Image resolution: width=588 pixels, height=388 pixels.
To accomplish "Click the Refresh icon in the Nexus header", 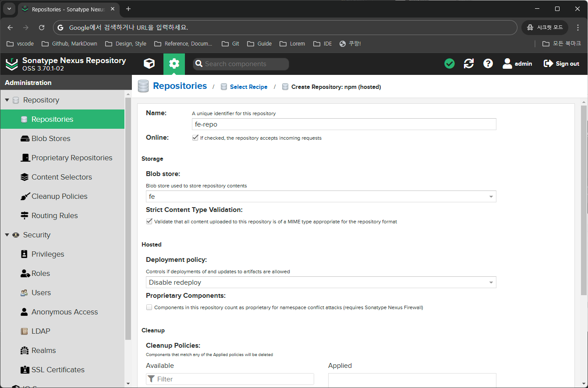I will 469,63.
